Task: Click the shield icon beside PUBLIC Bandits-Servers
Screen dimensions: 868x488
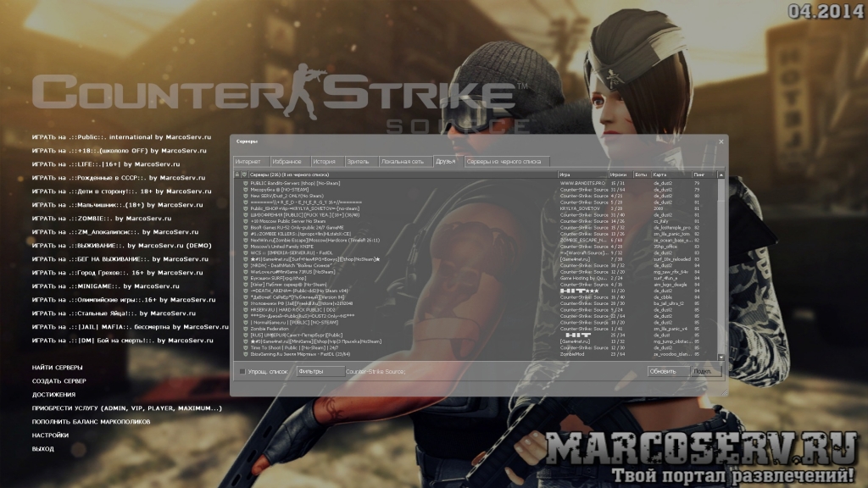Action: click(x=245, y=182)
